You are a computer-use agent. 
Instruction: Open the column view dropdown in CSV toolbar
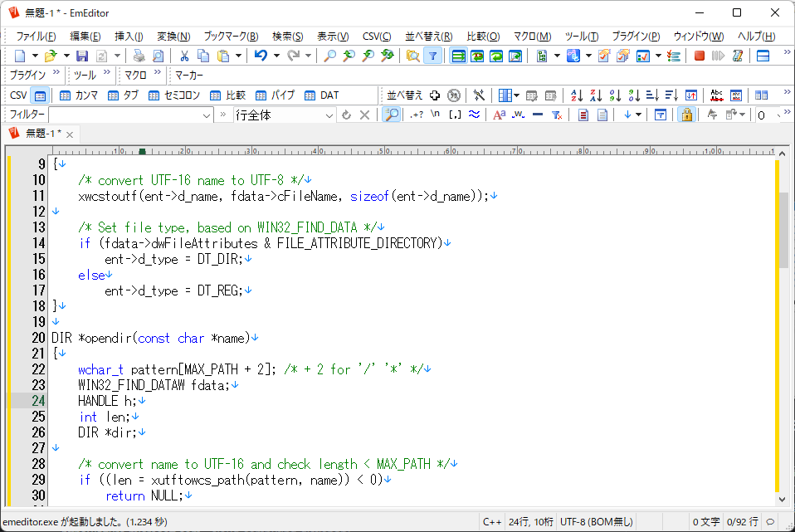coord(517,95)
